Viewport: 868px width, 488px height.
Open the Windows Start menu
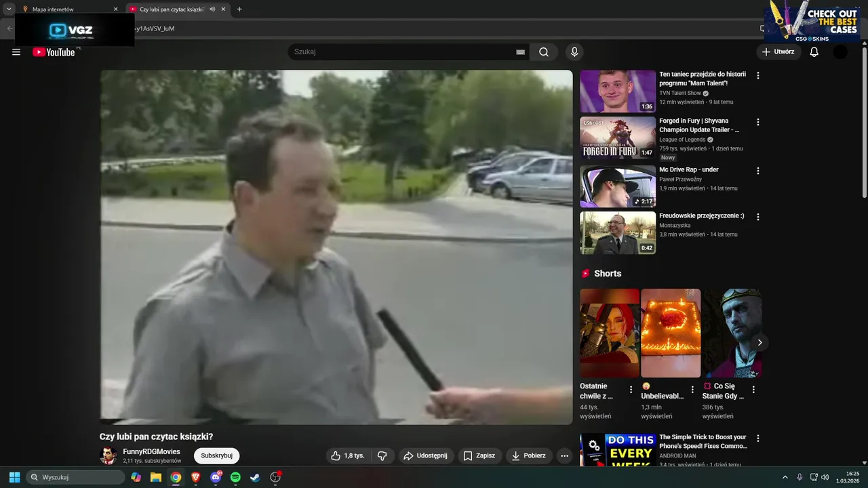tap(14, 477)
